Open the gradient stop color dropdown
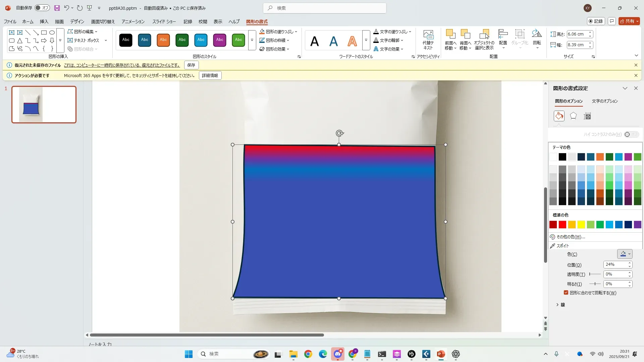The height and width of the screenshot is (362, 644). pyautogui.click(x=625, y=254)
